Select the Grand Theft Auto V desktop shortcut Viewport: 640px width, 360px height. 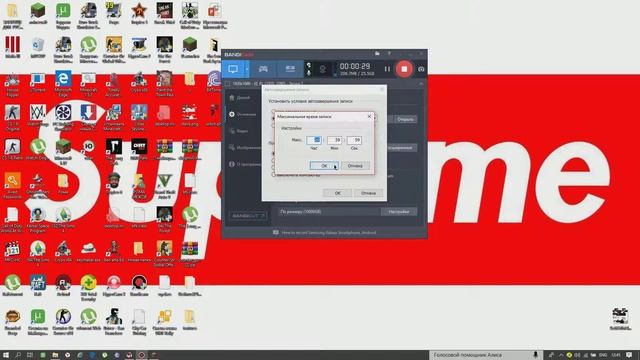[x=164, y=186]
